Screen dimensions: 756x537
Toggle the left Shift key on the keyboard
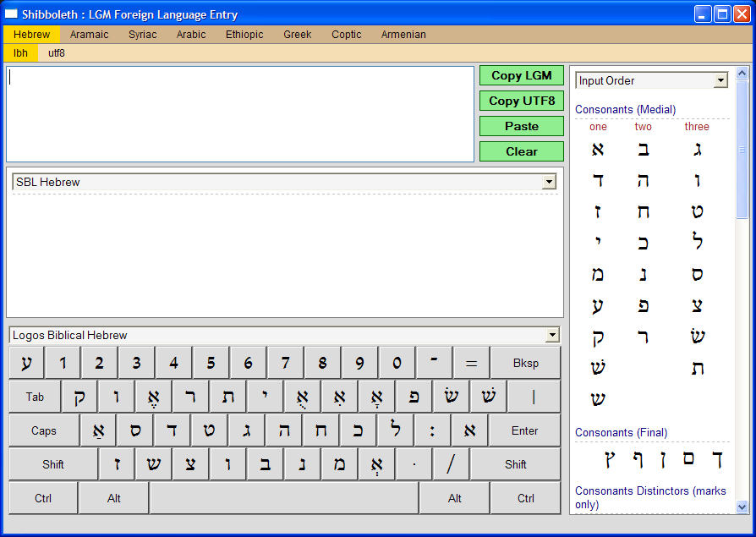[53, 464]
